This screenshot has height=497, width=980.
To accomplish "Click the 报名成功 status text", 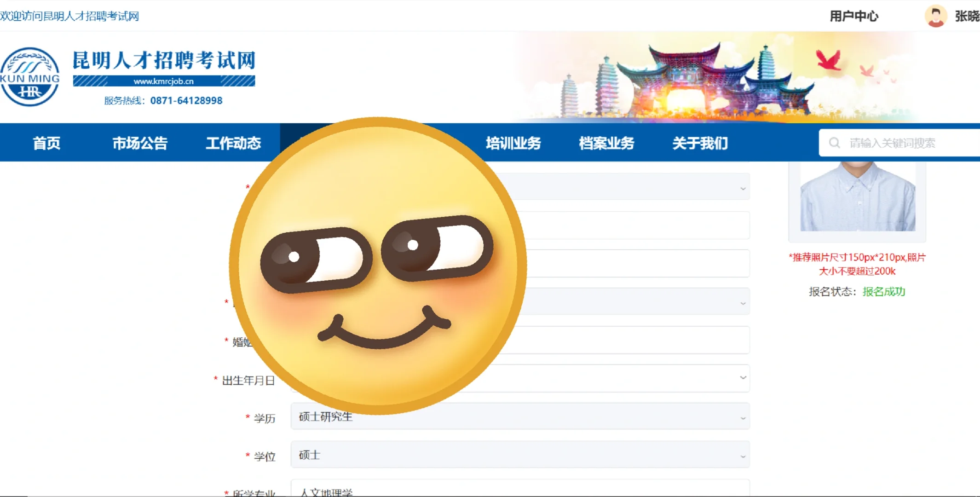I will pos(883,292).
